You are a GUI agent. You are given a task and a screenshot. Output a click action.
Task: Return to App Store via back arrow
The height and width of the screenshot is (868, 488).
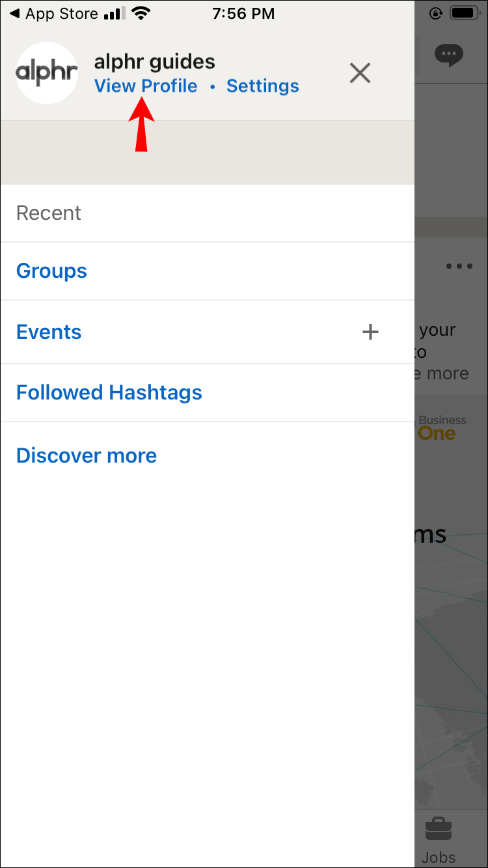(x=14, y=14)
